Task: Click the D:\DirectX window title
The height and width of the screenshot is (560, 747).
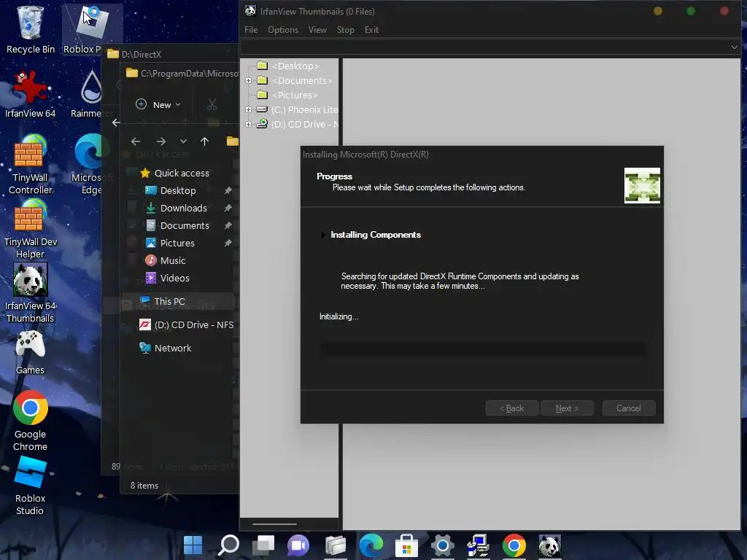Action: pos(142,54)
